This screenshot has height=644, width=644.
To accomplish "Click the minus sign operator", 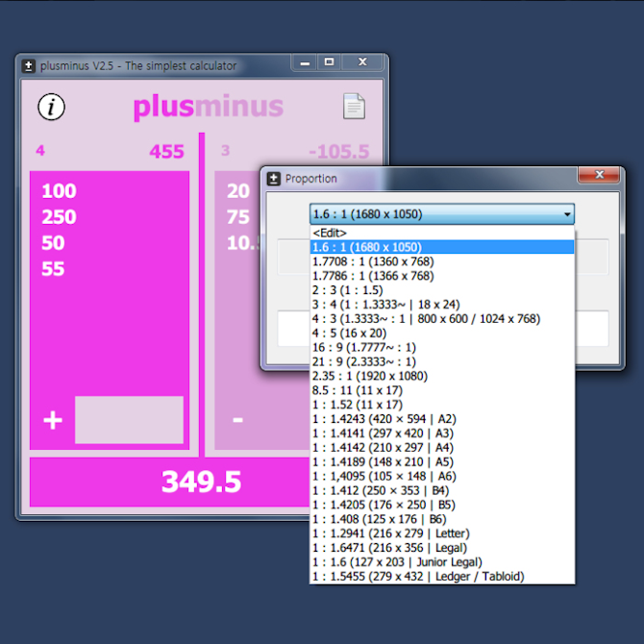I will (237, 420).
